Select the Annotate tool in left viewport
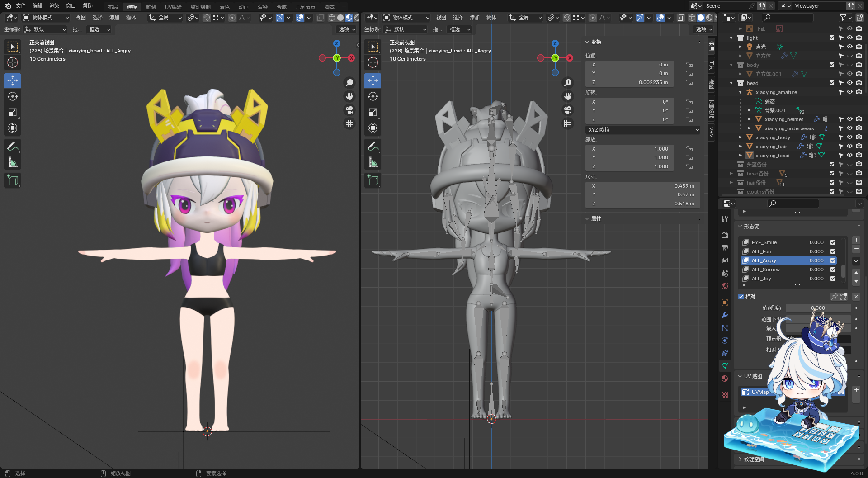 tap(13, 146)
